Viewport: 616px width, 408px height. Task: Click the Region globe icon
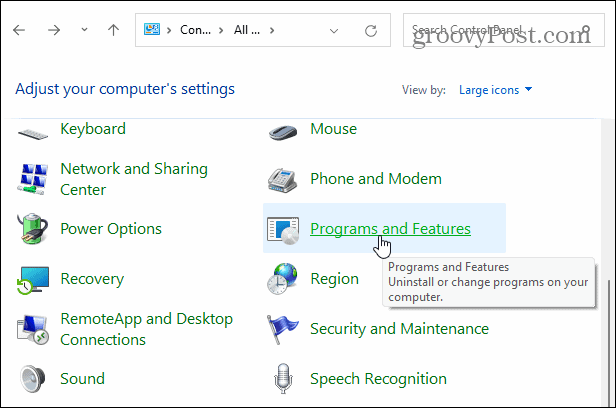pyautogui.click(x=282, y=279)
